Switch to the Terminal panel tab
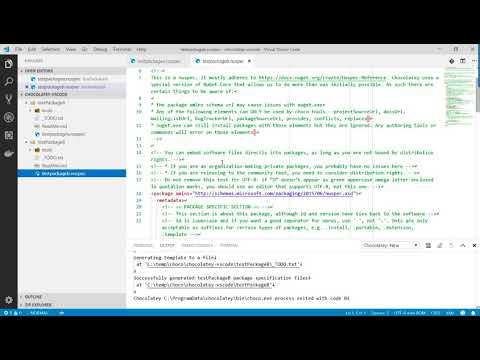Screen dimensions: 480x360 (229, 245)
